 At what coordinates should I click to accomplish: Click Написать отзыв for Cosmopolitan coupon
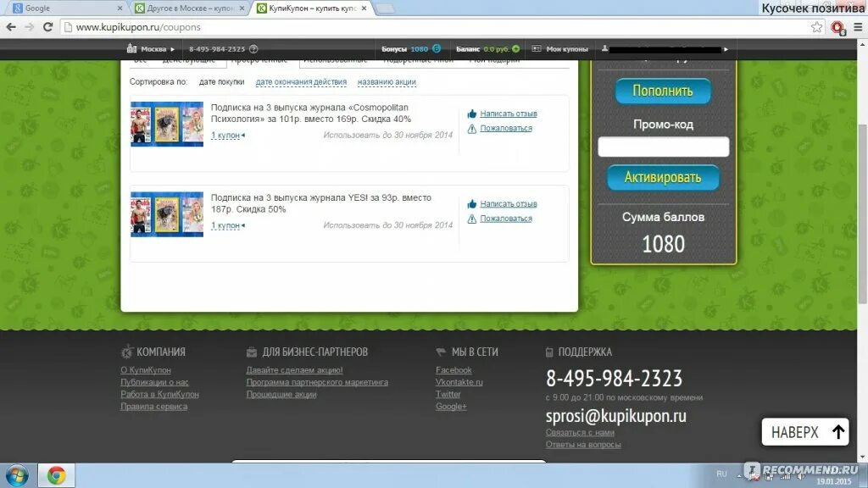pyautogui.click(x=509, y=114)
